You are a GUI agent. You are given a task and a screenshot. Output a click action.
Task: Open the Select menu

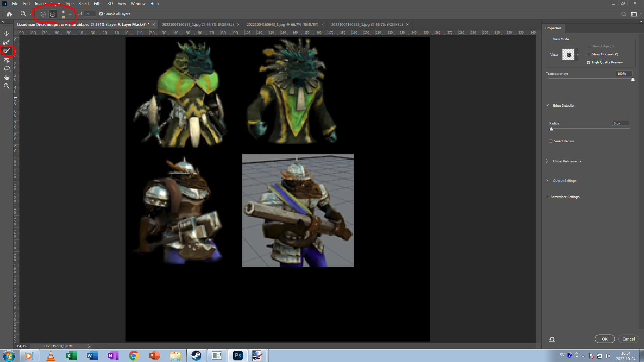coord(84,4)
